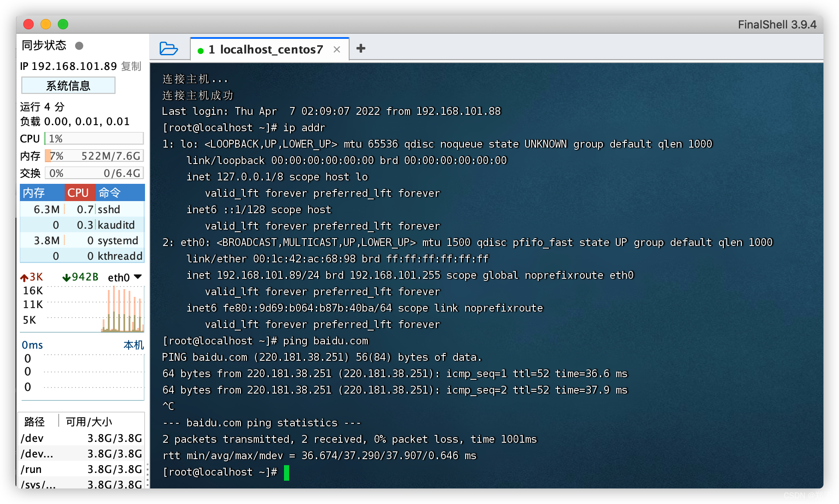This screenshot has width=839, height=504.
Task: Click the 系统信息 button
Action: [x=68, y=85]
